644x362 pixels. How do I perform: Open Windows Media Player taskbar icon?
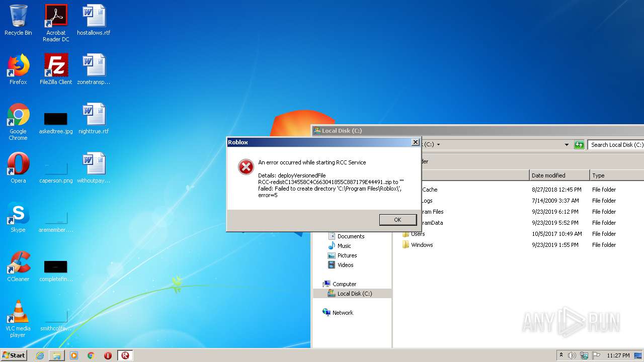[x=74, y=355]
